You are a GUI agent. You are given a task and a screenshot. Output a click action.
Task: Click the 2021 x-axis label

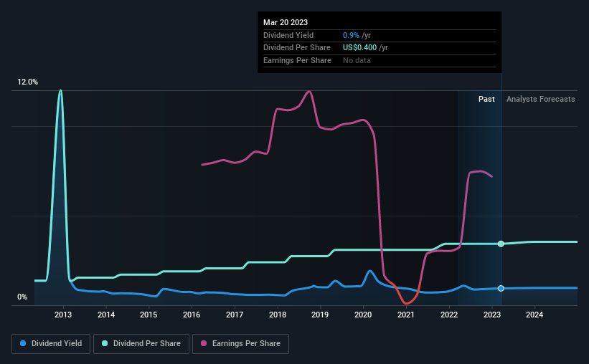(406, 315)
